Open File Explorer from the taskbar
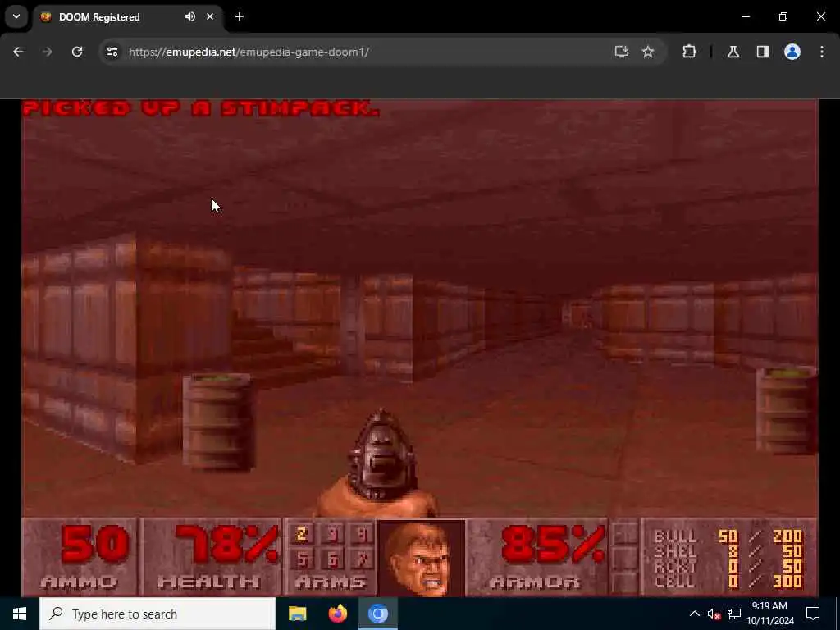The height and width of the screenshot is (630, 840). pos(297,614)
